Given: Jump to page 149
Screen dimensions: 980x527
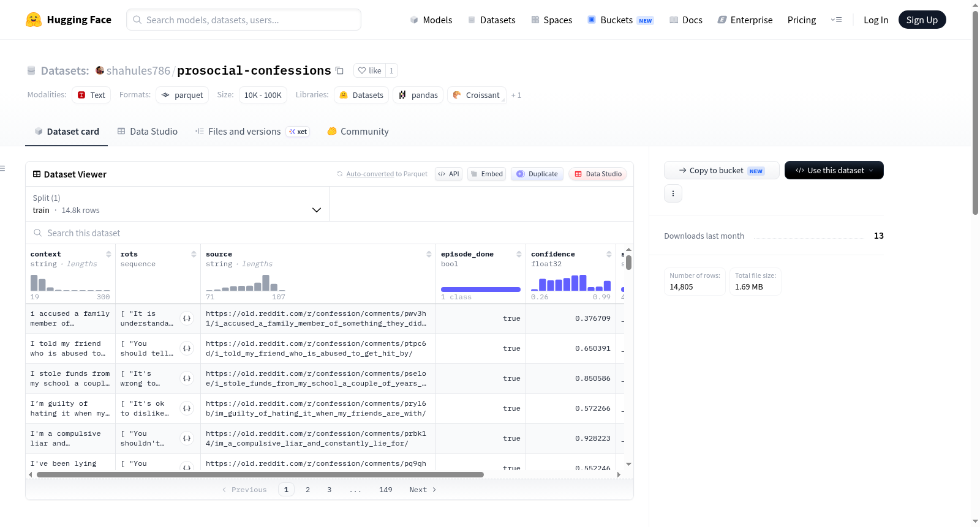Looking at the screenshot, I should [x=385, y=490].
